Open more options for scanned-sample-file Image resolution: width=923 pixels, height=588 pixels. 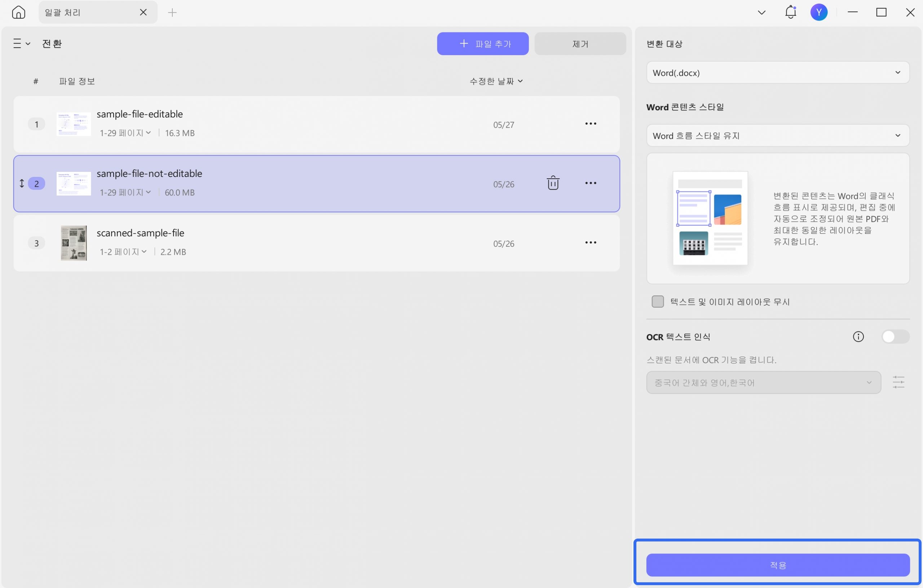point(591,242)
